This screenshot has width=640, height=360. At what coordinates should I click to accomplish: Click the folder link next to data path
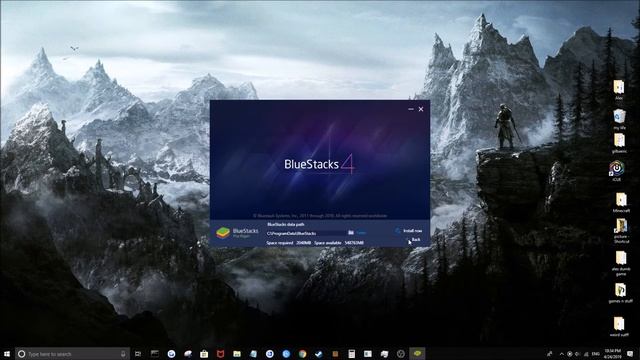(361, 233)
